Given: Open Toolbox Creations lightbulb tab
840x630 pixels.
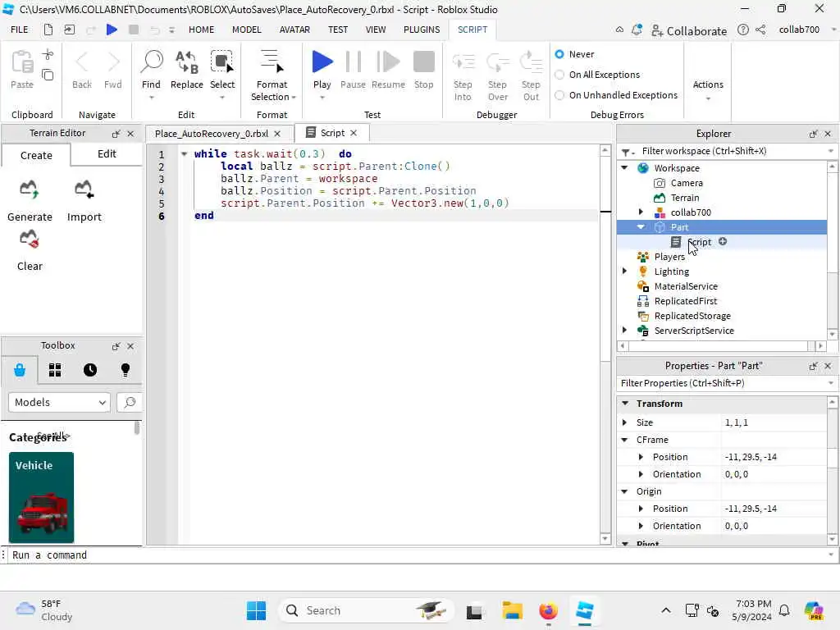Looking at the screenshot, I should coord(126,370).
